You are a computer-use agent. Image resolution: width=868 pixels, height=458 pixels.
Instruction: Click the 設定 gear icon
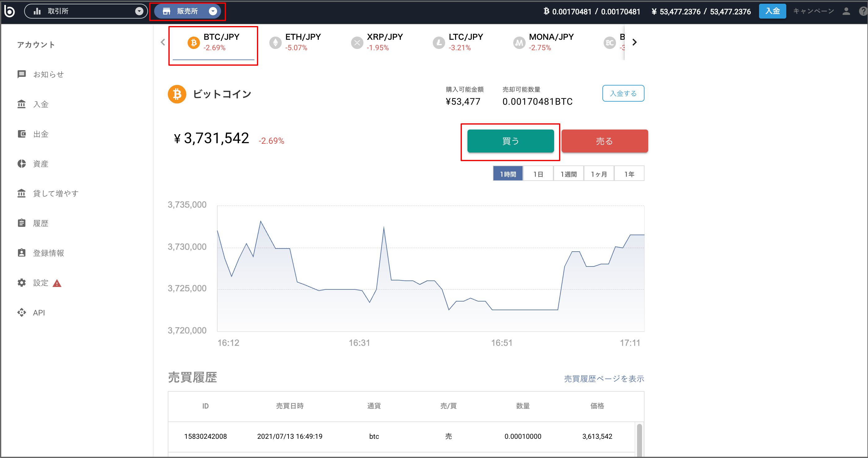point(22,283)
